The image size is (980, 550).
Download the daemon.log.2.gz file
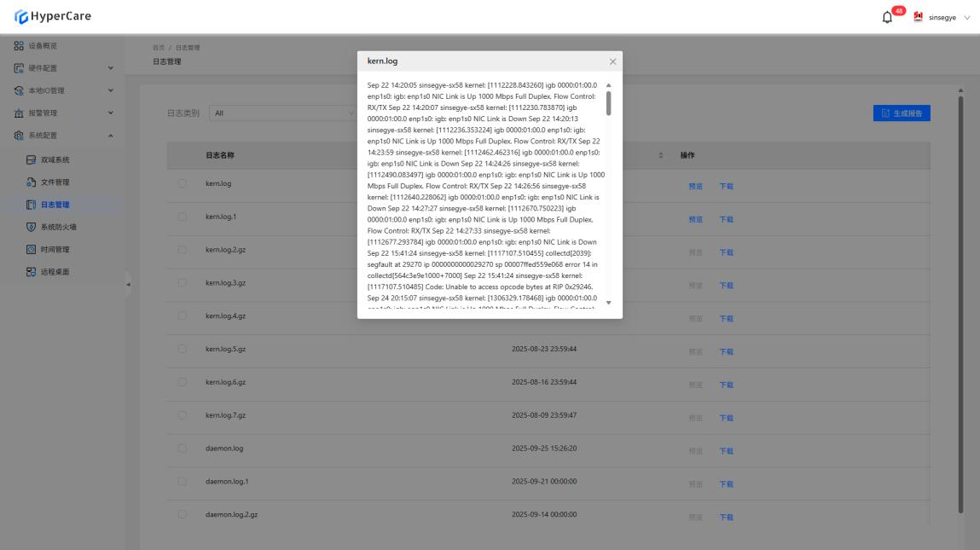click(726, 518)
